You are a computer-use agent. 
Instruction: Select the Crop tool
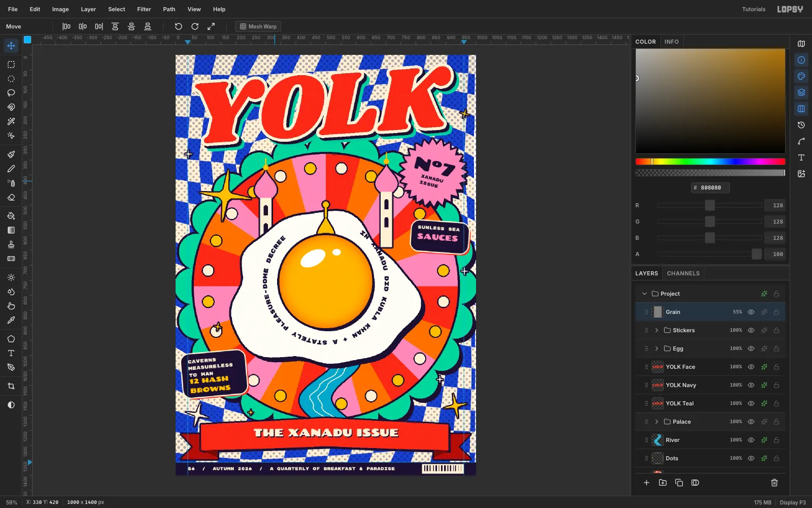tap(11, 386)
